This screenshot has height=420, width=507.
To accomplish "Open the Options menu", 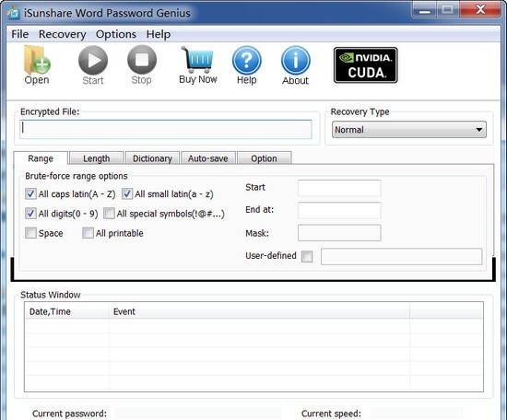I will (x=116, y=34).
